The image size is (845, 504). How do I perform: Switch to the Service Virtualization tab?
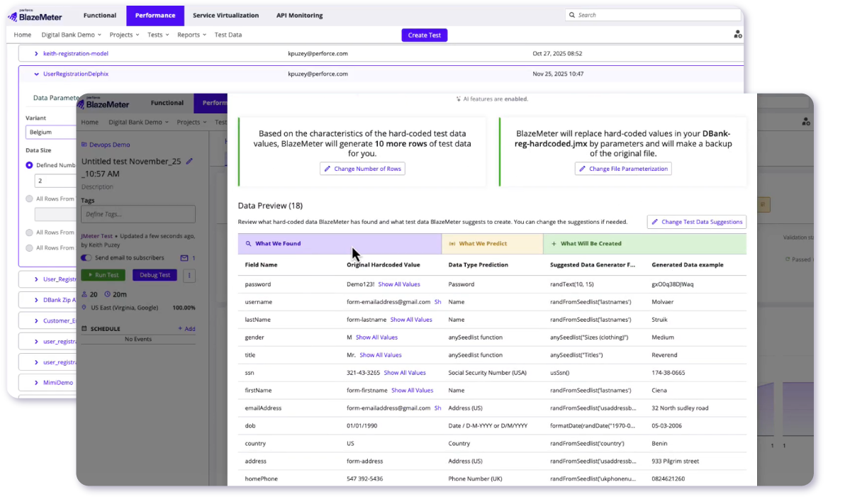pyautogui.click(x=225, y=16)
